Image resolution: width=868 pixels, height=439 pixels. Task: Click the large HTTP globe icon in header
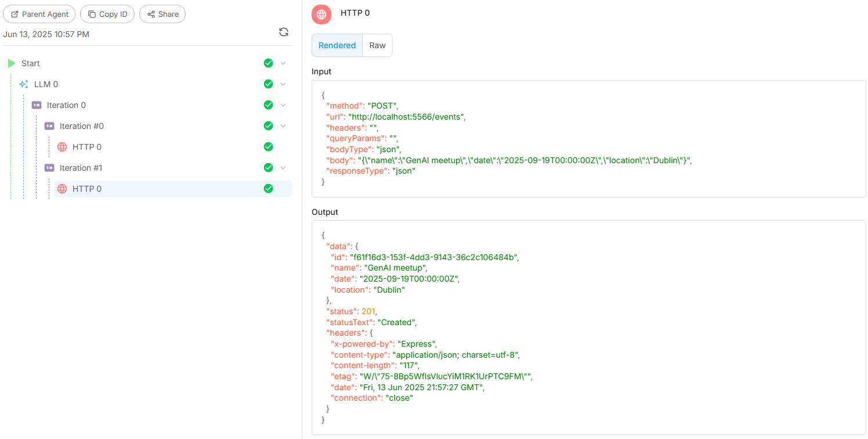click(321, 15)
